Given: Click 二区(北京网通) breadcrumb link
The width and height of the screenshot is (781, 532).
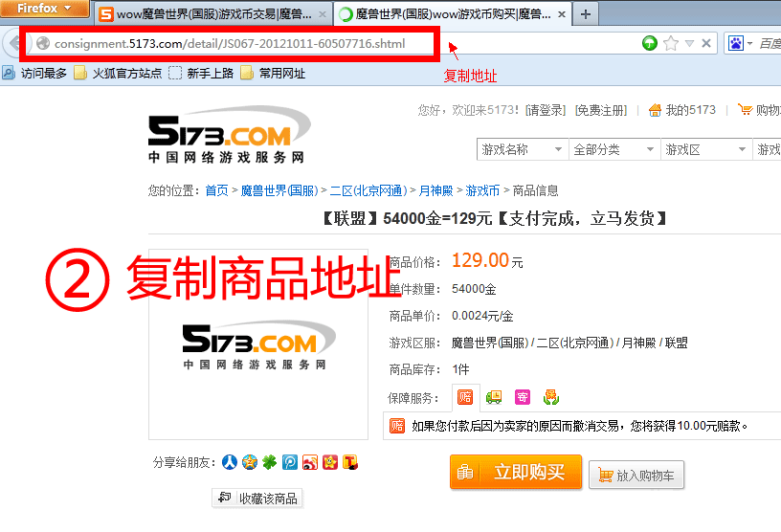Looking at the screenshot, I should [368, 190].
